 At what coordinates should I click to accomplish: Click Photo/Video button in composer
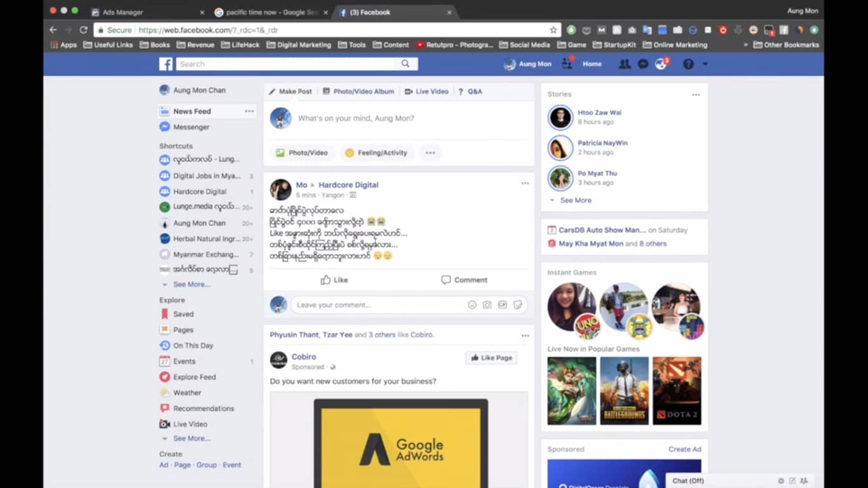coord(302,152)
